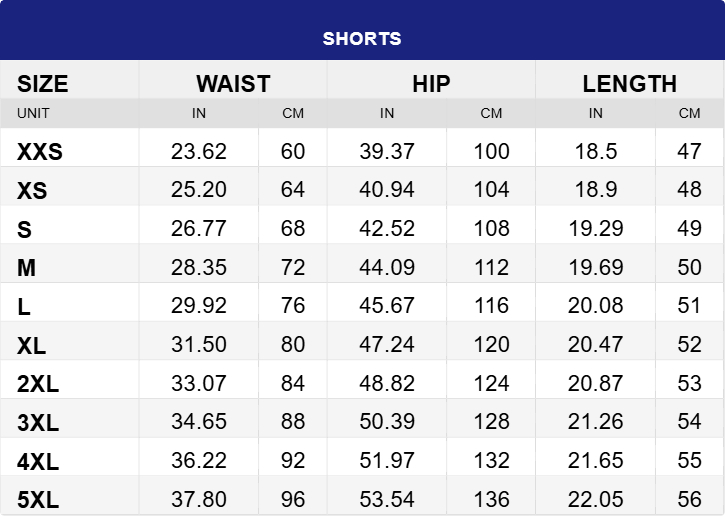Select the XS size label
The width and height of the screenshot is (725, 516).
pyautogui.click(x=32, y=191)
